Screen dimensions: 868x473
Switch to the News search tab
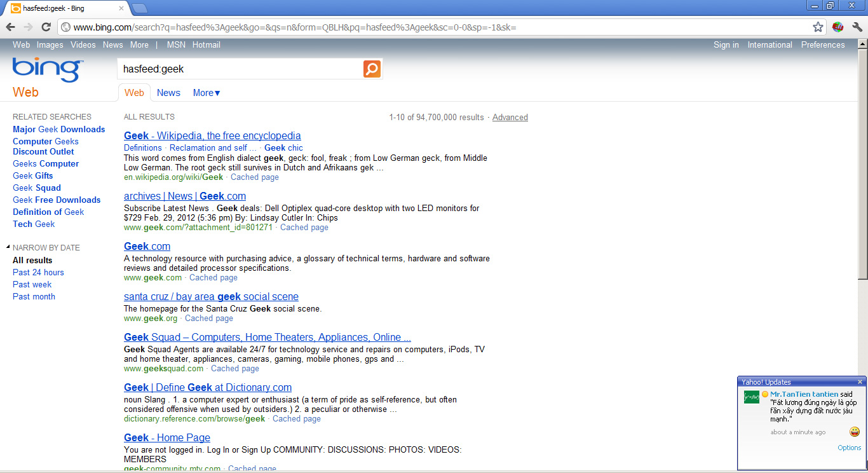168,93
